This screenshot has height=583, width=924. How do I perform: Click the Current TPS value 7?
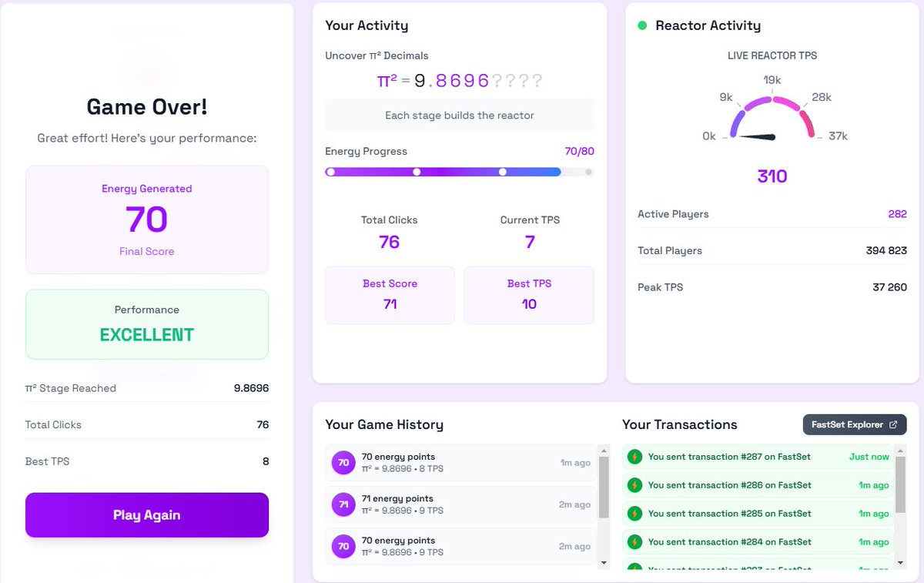point(530,242)
